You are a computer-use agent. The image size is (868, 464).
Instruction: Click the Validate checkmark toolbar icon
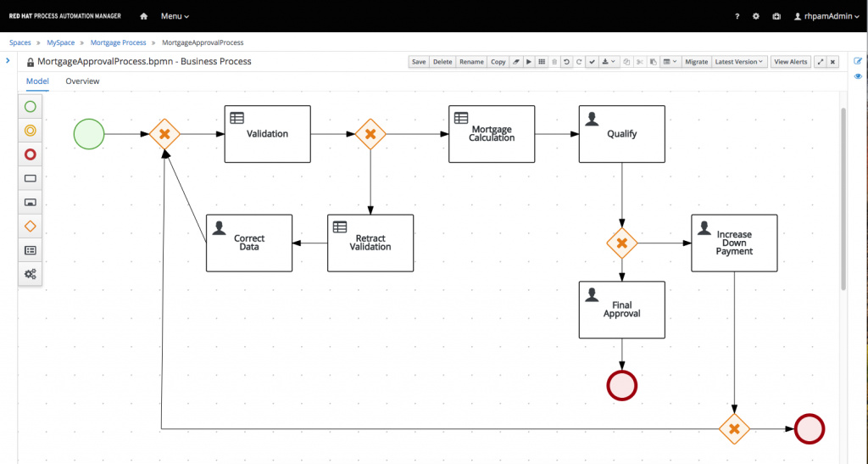[x=592, y=62]
